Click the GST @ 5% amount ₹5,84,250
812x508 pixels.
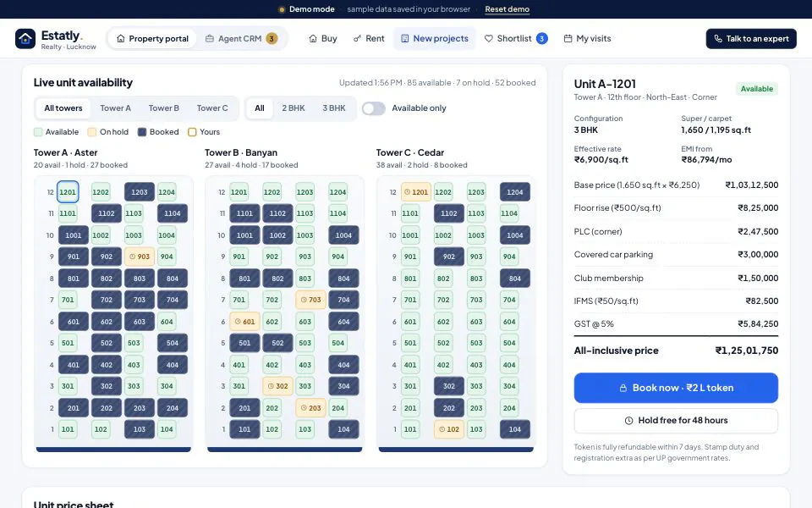click(x=758, y=324)
